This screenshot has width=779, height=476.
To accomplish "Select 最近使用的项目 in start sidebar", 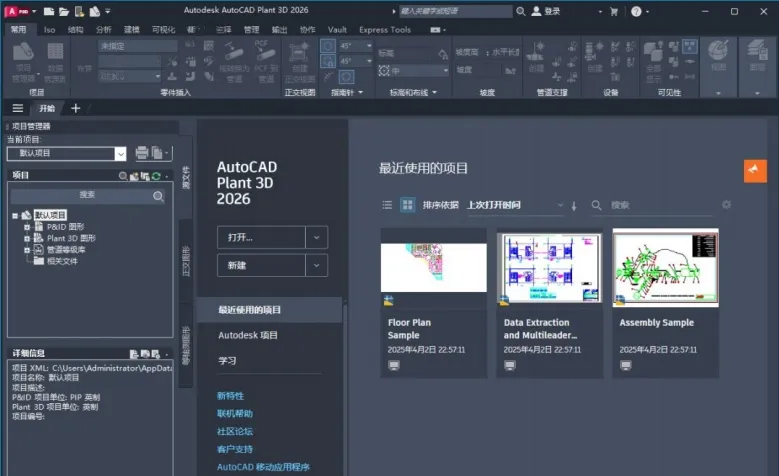I will (x=270, y=310).
